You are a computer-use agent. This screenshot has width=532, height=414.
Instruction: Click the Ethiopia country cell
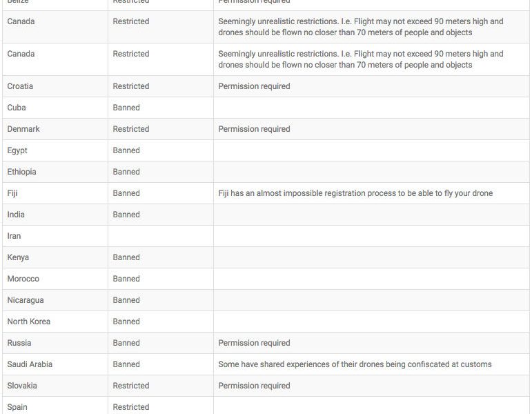tap(21, 172)
